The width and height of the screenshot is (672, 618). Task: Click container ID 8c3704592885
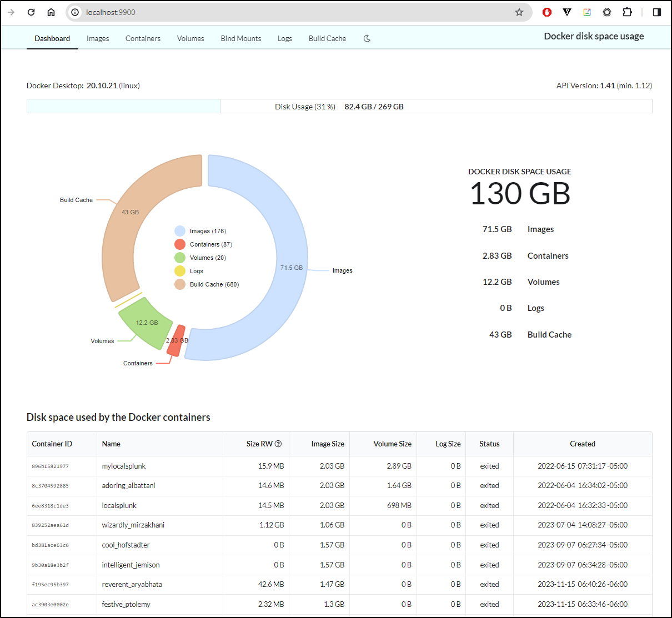tap(51, 486)
